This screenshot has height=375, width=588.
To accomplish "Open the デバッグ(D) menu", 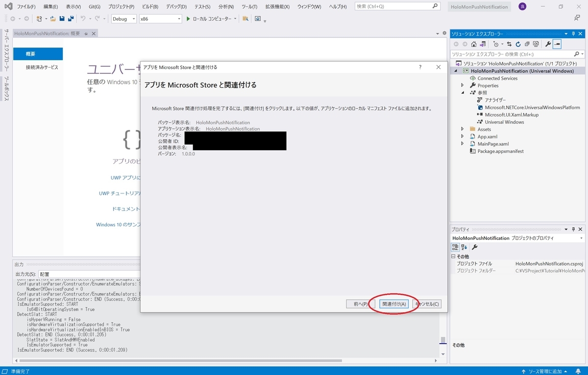I will [x=176, y=6].
